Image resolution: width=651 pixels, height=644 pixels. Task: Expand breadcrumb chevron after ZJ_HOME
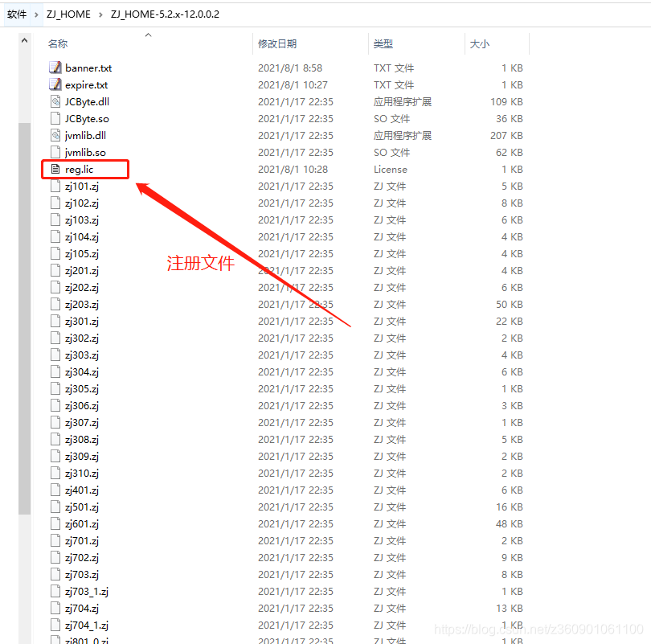coord(100,15)
